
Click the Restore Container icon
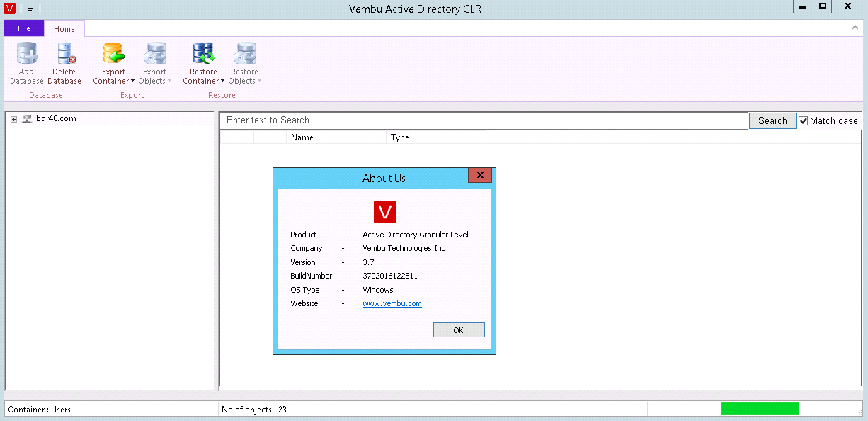(x=203, y=54)
